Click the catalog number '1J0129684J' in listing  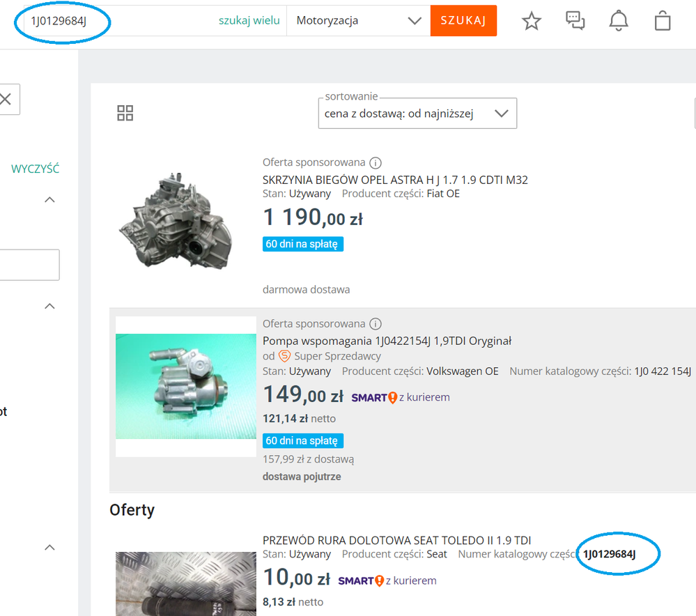tap(609, 554)
